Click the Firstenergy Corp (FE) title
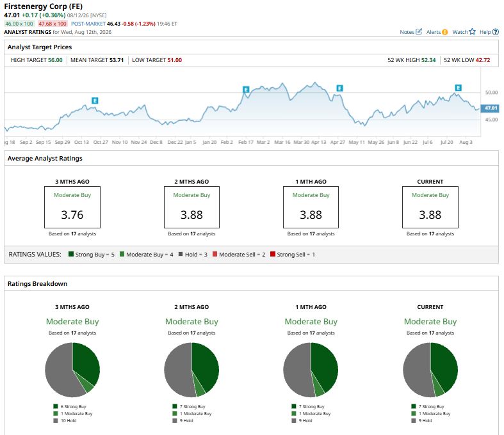This screenshot has width=504, height=435. [44, 6]
